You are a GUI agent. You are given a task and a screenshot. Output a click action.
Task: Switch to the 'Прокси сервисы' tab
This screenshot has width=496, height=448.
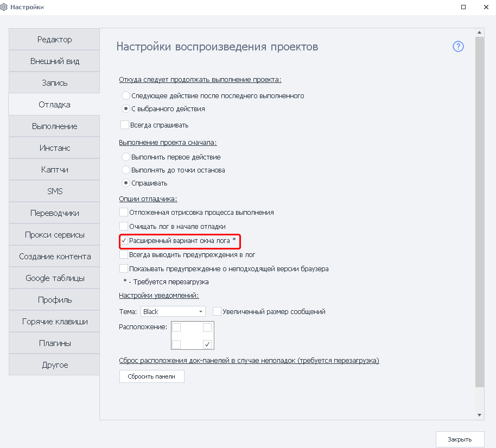(x=54, y=235)
